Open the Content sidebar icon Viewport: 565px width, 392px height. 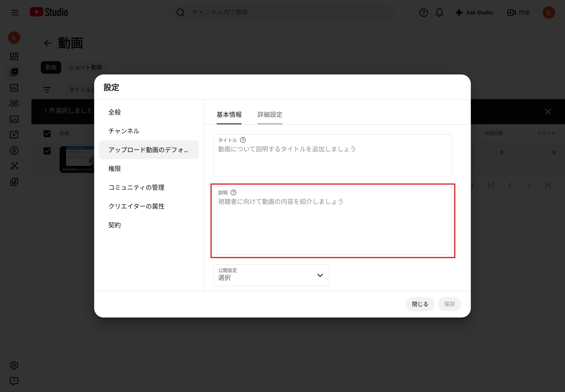pyautogui.click(x=14, y=72)
